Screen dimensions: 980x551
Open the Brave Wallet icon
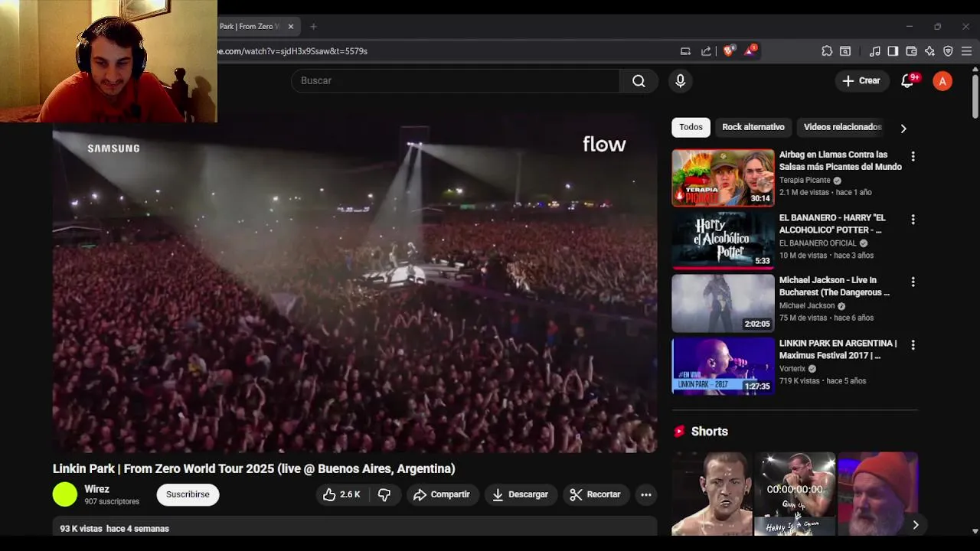[x=911, y=51]
